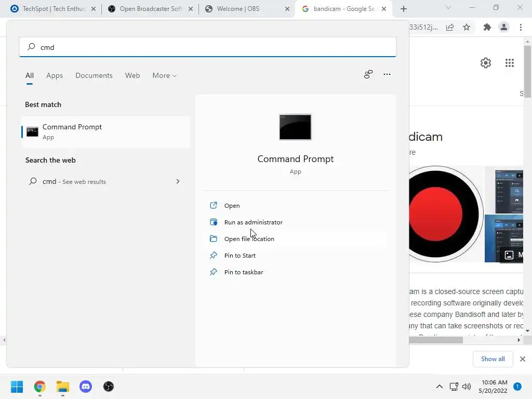
Task: Click the magnifier icon beside cmd web result
Action: pyautogui.click(x=33, y=181)
